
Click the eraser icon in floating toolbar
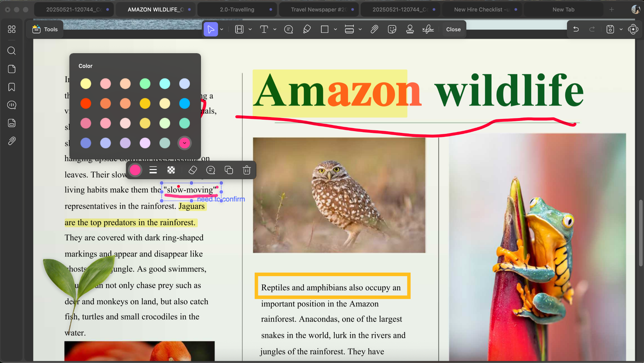192,170
